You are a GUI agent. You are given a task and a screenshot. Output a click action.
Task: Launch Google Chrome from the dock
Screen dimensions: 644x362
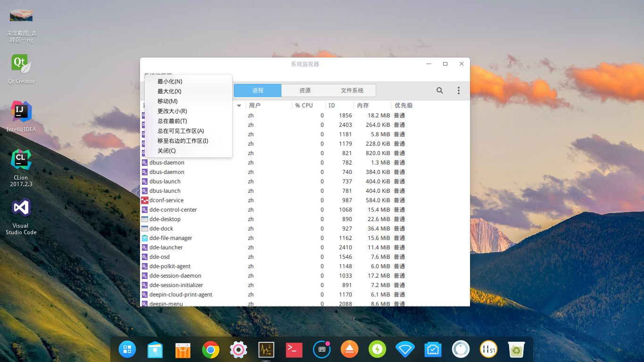[211, 349]
